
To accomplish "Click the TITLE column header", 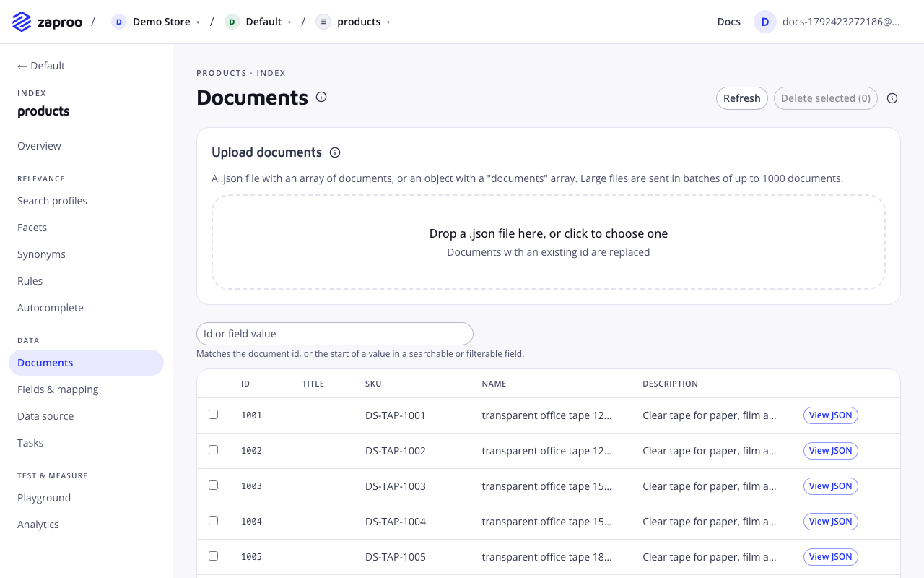I will click(313, 384).
